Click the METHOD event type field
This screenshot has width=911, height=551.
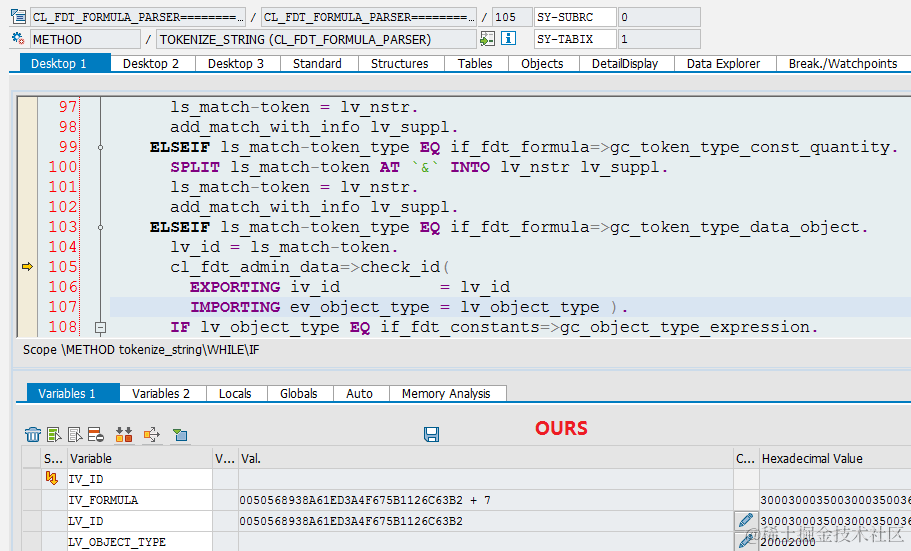(85, 39)
